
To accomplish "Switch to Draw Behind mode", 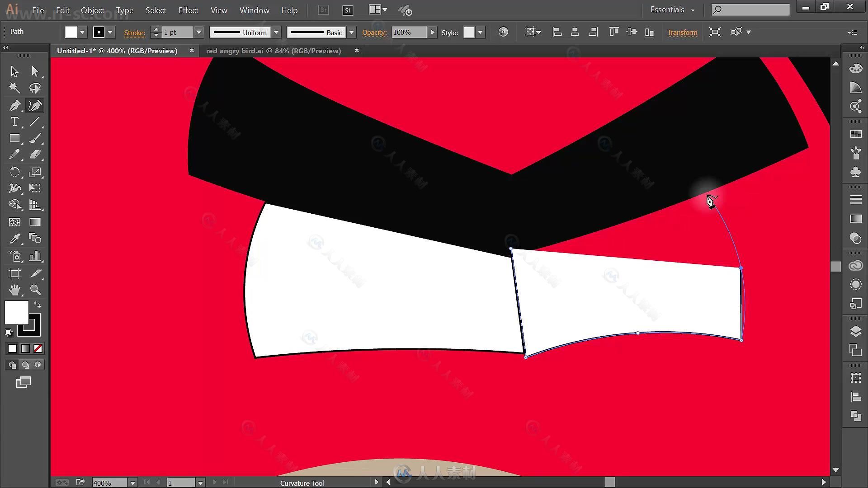I will 25,365.
